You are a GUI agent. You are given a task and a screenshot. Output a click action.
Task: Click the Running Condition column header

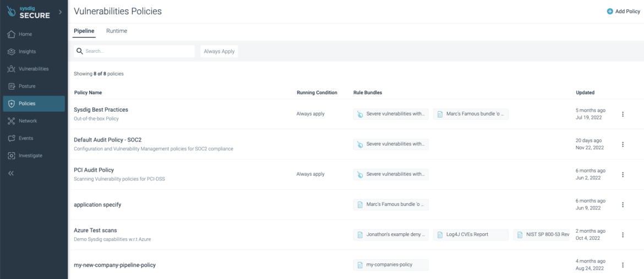(316, 92)
